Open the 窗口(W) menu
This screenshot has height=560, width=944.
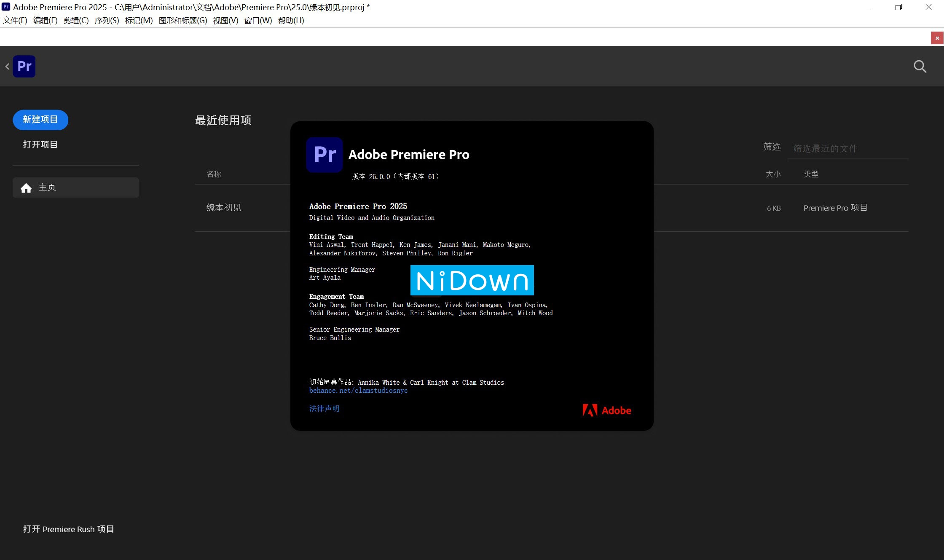pos(258,20)
